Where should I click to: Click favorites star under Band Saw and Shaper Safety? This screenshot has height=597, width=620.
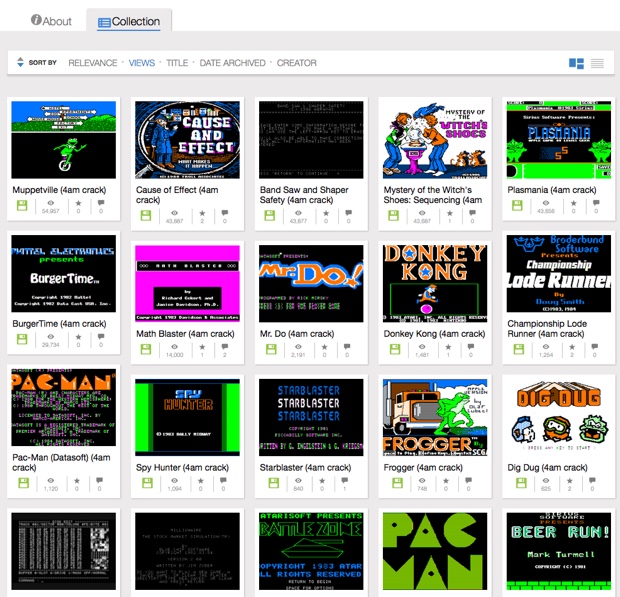[x=326, y=213]
